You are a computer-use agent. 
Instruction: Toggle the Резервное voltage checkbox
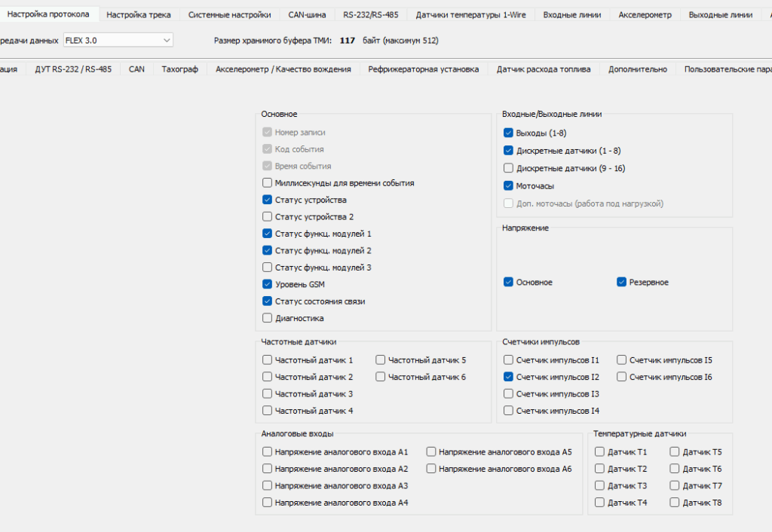tap(622, 282)
